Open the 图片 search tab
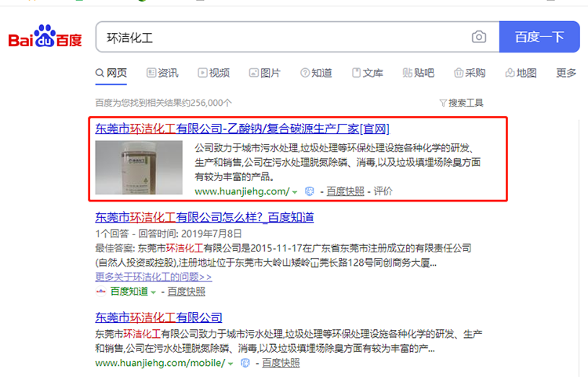 click(263, 73)
